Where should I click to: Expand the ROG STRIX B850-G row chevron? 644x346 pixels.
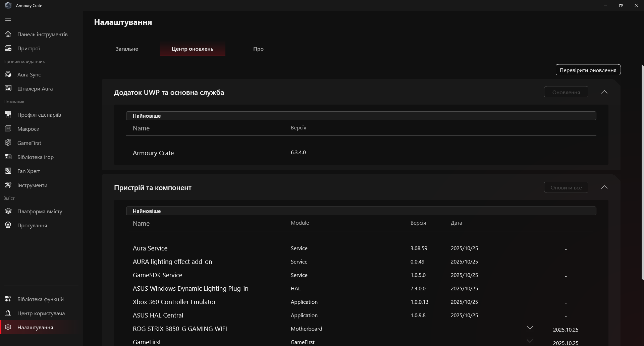coord(530,328)
